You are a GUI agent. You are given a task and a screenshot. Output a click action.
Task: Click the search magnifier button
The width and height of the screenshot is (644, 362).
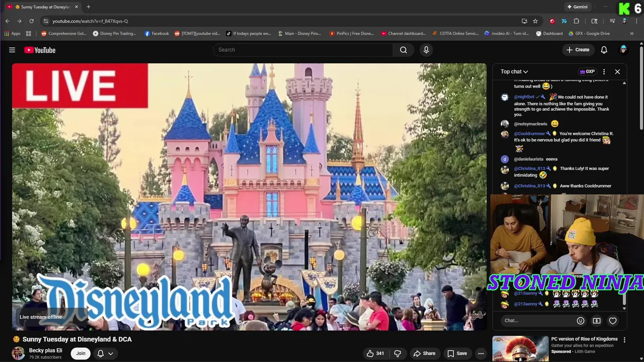(404, 50)
